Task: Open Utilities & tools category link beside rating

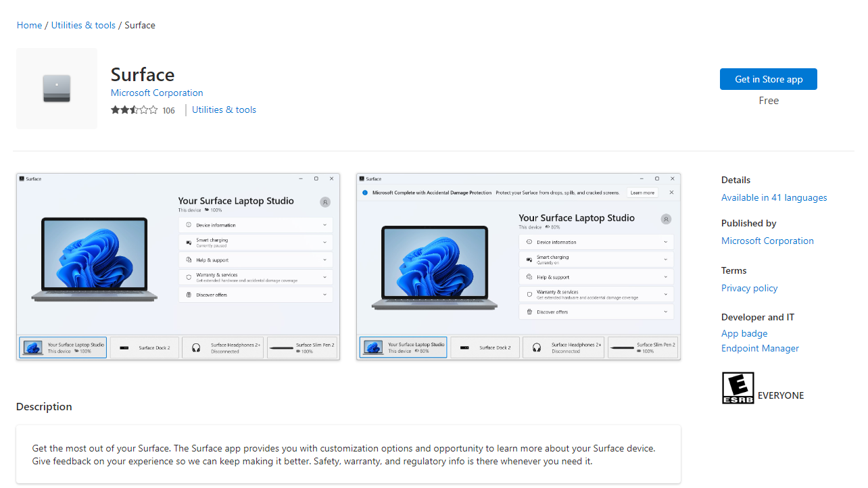Action: pyautogui.click(x=224, y=109)
